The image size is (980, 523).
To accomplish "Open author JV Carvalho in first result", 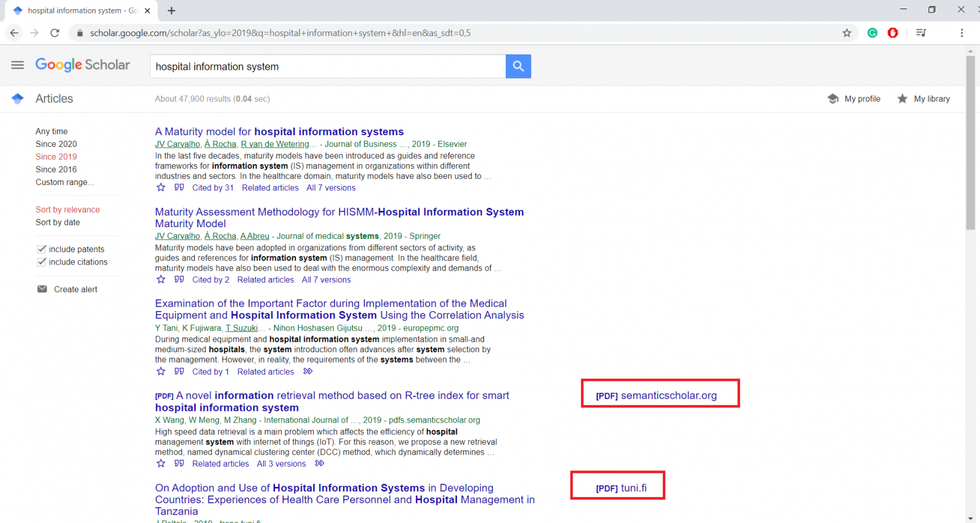I will [178, 144].
